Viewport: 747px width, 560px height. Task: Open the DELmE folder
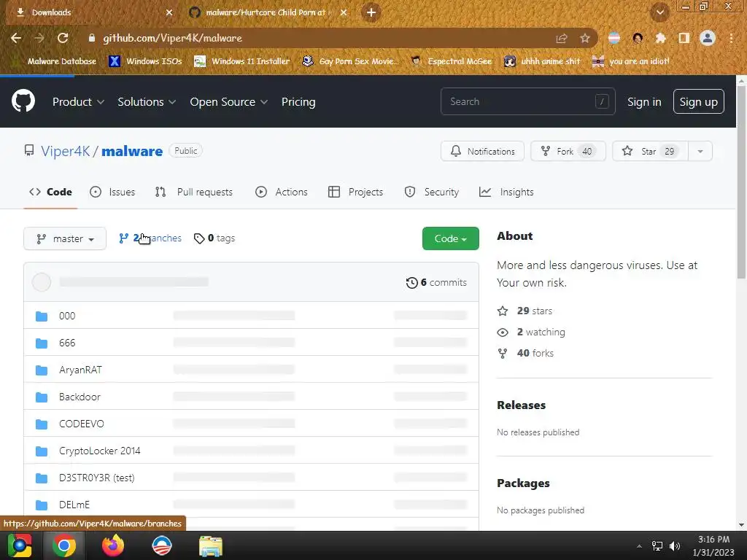click(74, 505)
